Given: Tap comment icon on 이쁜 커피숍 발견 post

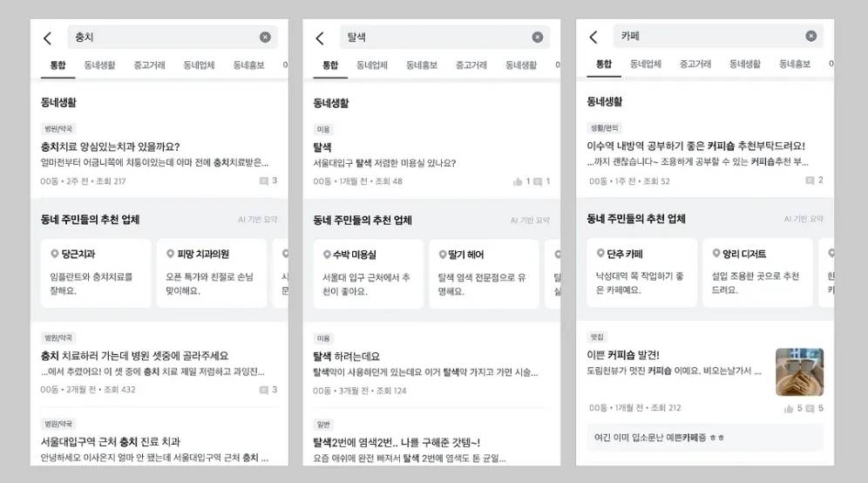Looking at the screenshot, I should (x=810, y=409).
